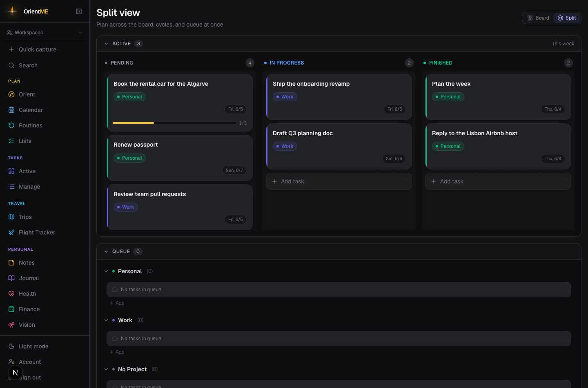The height and width of the screenshot is (388, 588).
Task: Click Personal tag on Renew passport
Action: tap(129, 158)
